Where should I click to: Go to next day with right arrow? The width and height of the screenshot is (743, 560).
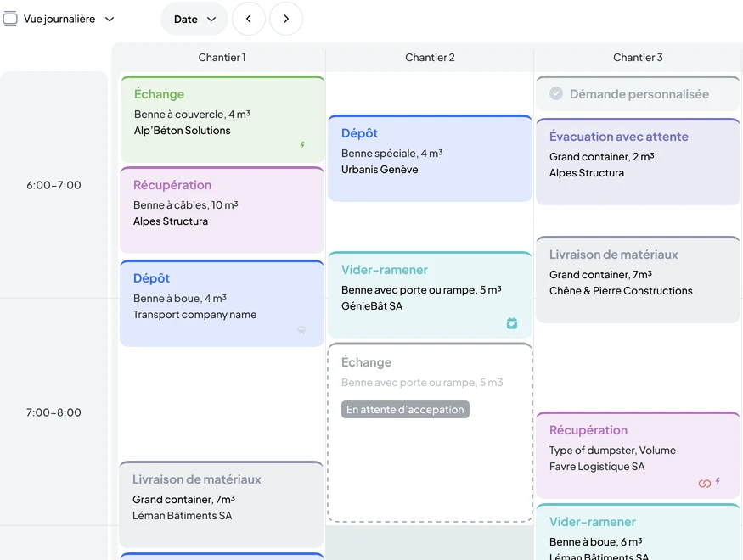point(285,19)
